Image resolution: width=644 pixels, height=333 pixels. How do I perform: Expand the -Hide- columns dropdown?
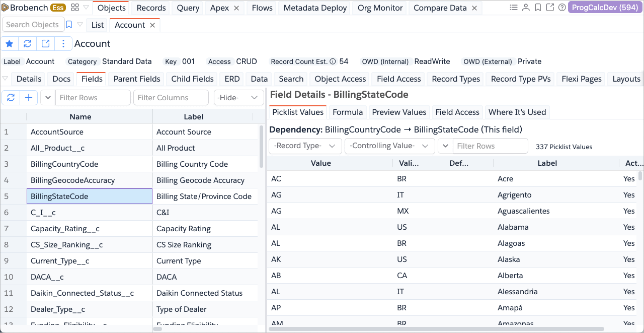pos(238,98)
